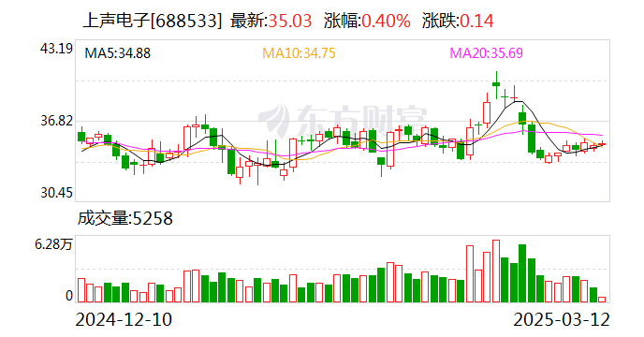Click the tallest red volume bar
Screen dimensions: 644x337
coord(496,271)
